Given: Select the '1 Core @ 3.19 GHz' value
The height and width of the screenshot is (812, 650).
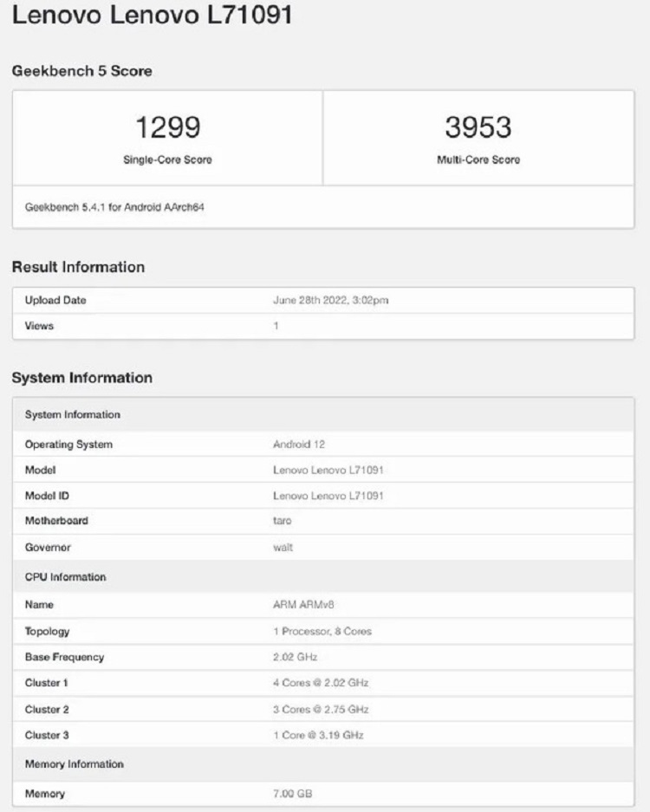Looking at the screenshot, I should click(318, 736).
